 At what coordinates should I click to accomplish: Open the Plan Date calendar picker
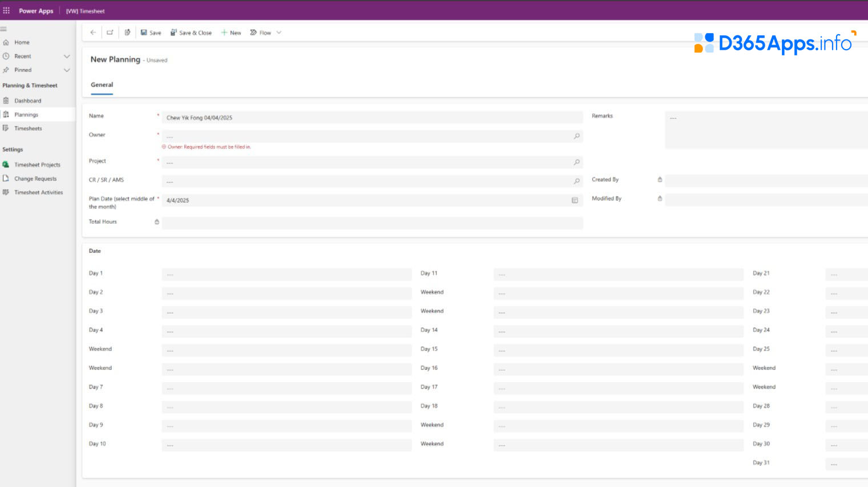pos(574,200)
